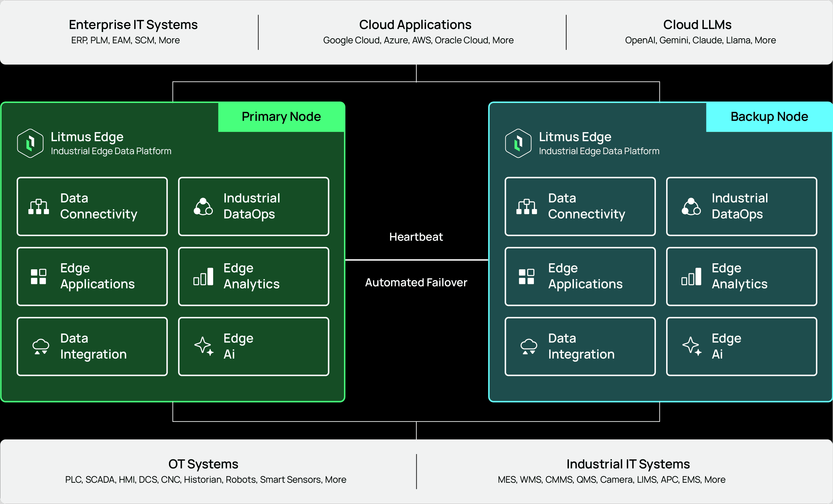Click Edge Analytics bar chart icon in Primary Node
Image resolution: width=833 pixels, height=504 pixels.
[x=203, y=277]
